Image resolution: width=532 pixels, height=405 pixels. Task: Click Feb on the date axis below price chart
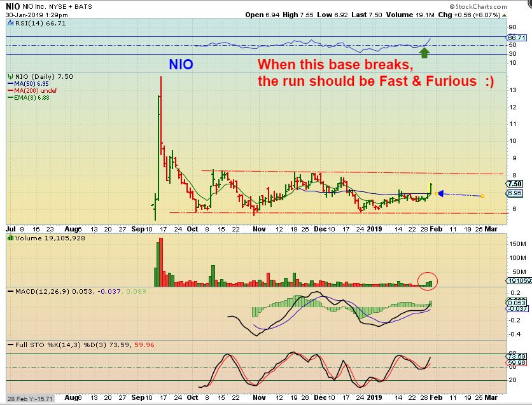tap(436, 229)
